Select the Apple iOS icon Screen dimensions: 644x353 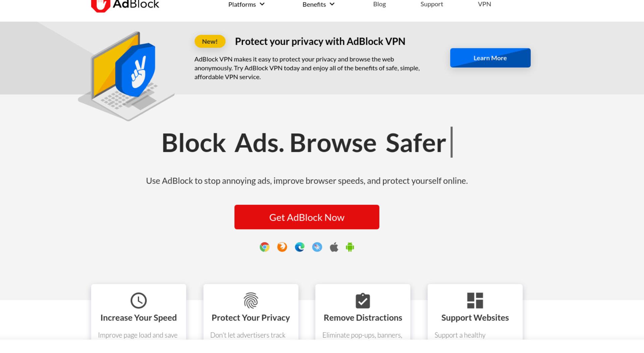pos(334,247)
